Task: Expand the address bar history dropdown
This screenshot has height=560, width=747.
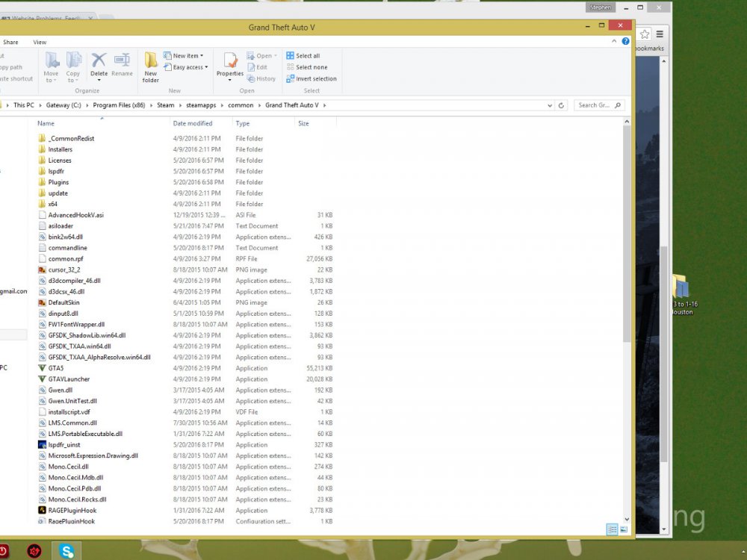Action: pos(550,105)
